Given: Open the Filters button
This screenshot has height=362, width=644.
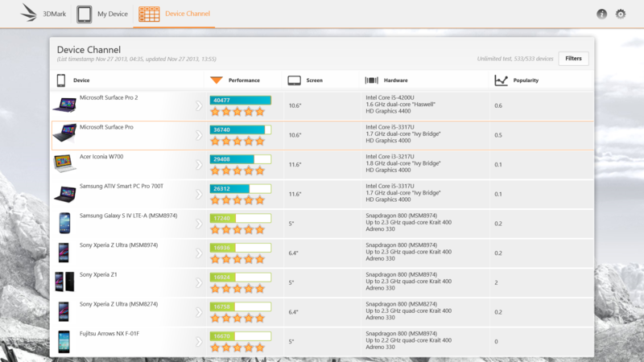Looking at the screenshot, I should pos(573,59).
